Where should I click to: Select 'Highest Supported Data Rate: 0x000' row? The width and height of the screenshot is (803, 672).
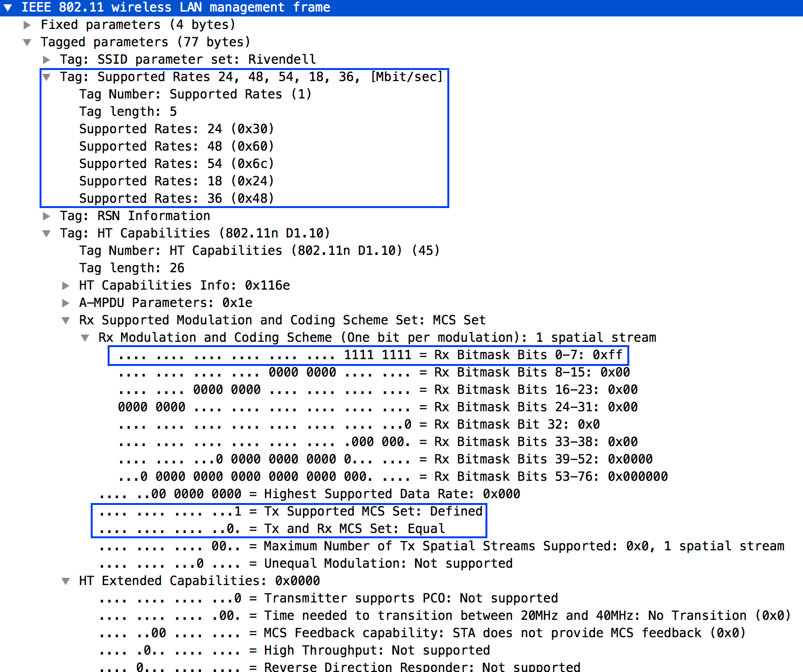(x=310, y=494)
